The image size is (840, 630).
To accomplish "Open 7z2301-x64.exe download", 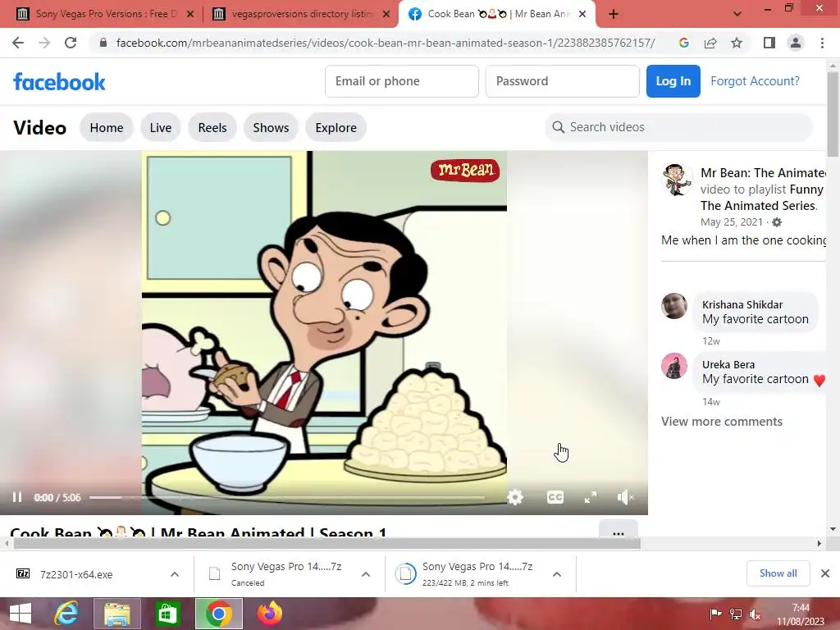I will click(76, 574).
